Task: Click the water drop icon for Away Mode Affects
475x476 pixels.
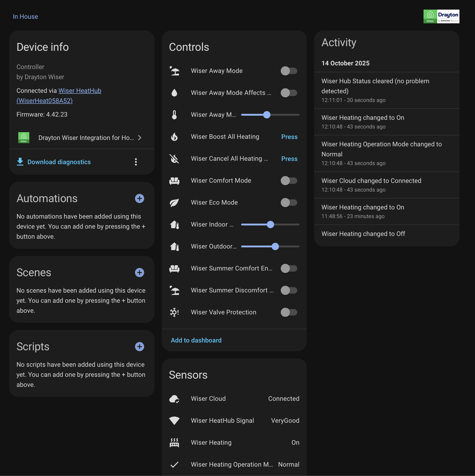Action: pyautogui.click(x=174, y=93)
